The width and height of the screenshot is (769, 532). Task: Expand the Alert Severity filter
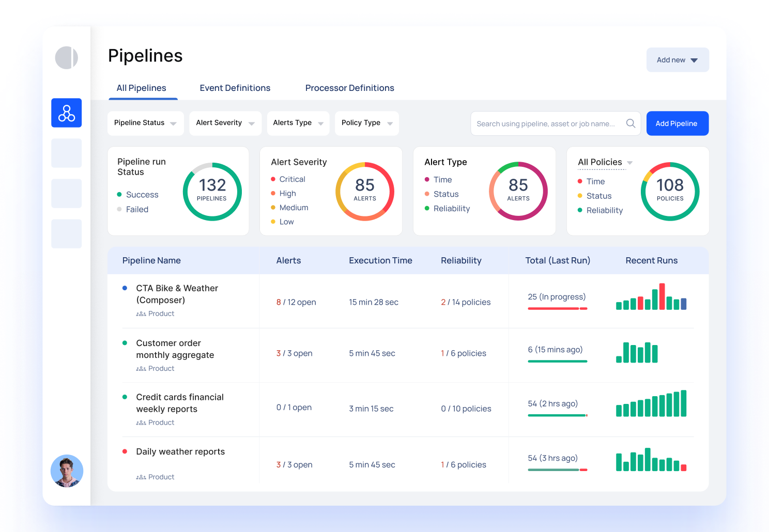click(225, 123)
